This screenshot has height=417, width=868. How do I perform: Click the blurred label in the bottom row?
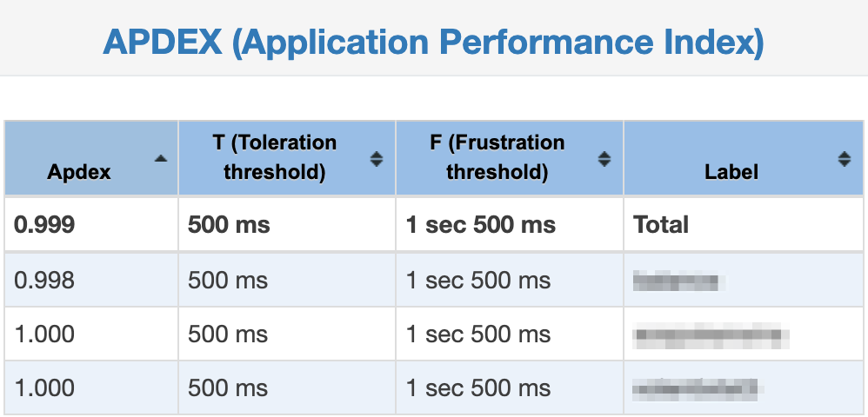pos(695,387)
